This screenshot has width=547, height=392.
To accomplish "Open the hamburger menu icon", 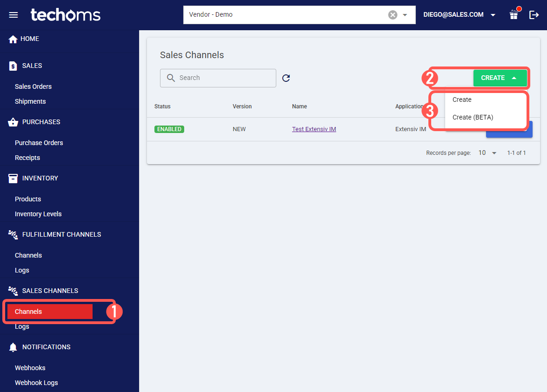I will 13,15.
